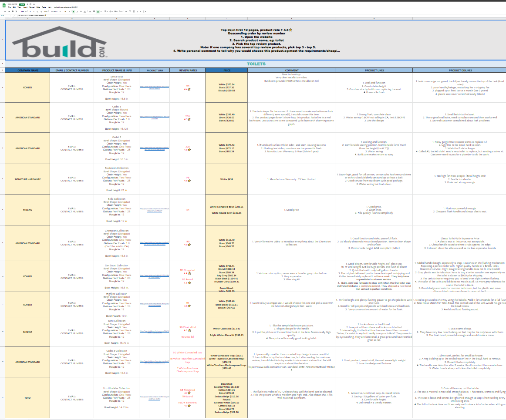Click the merge cells icon
The width and height of the screenshot is (506, 420).
pyautogui.click(x=98, y=12)
